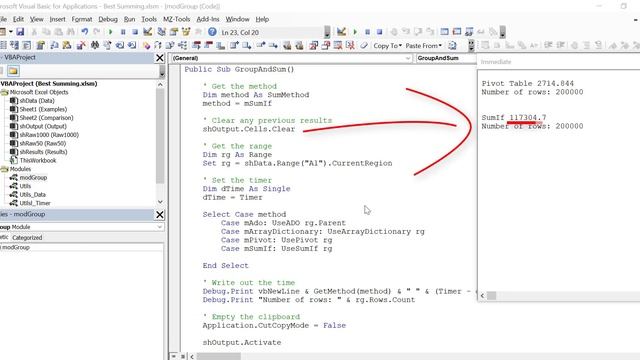This screenshot has width=640, height=360.
Task: Click the Reset stop icon in Standard toolbar
Action: [135, 32]
